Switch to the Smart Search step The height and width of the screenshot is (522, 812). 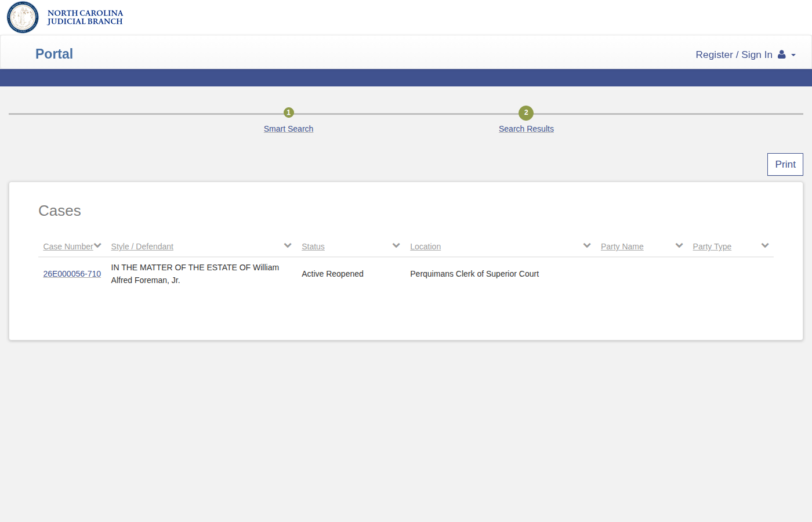point(288,128)
